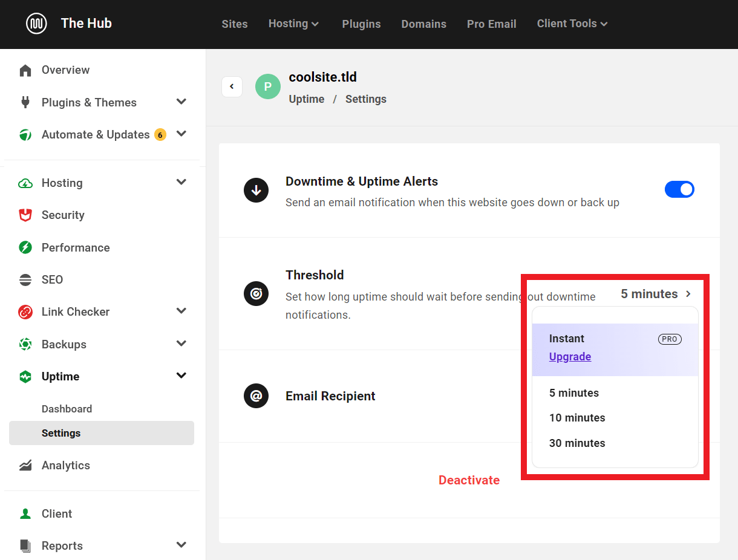Click the Plugins & Themes plug icon

pyautogui.click(x=25, y=102)
